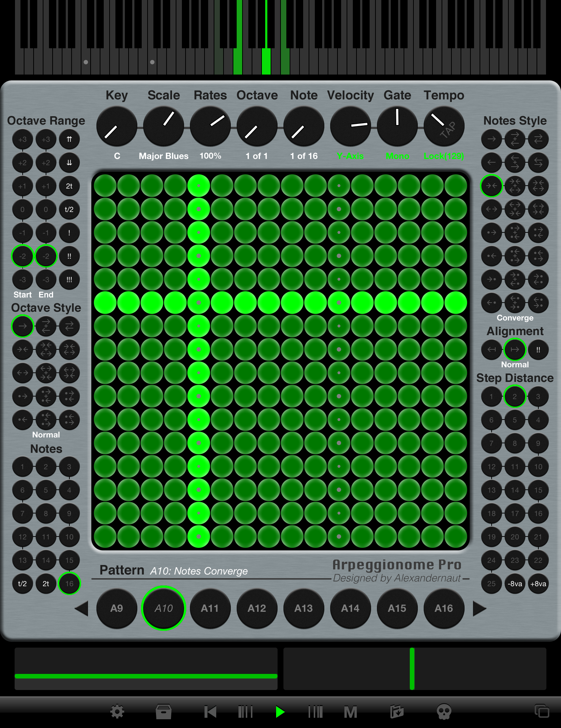
Task: Click Octave Range 2t button
Action: click(x=69, y=186)
